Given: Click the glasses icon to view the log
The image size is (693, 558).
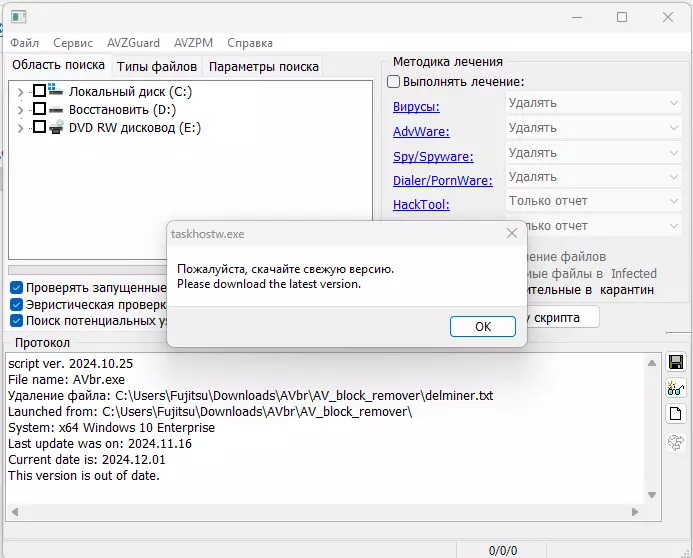Looking at the screenshot, I should click(x=676, y=388).
